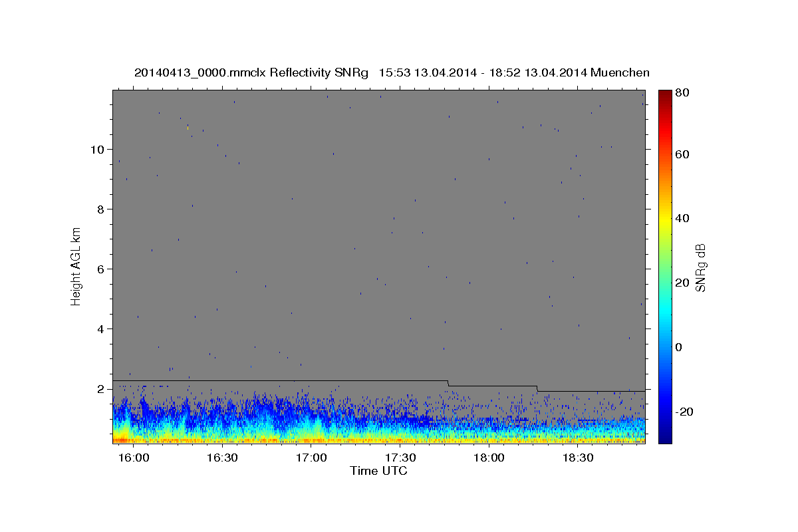Click the black step line near 17:45

pos(448,383)
